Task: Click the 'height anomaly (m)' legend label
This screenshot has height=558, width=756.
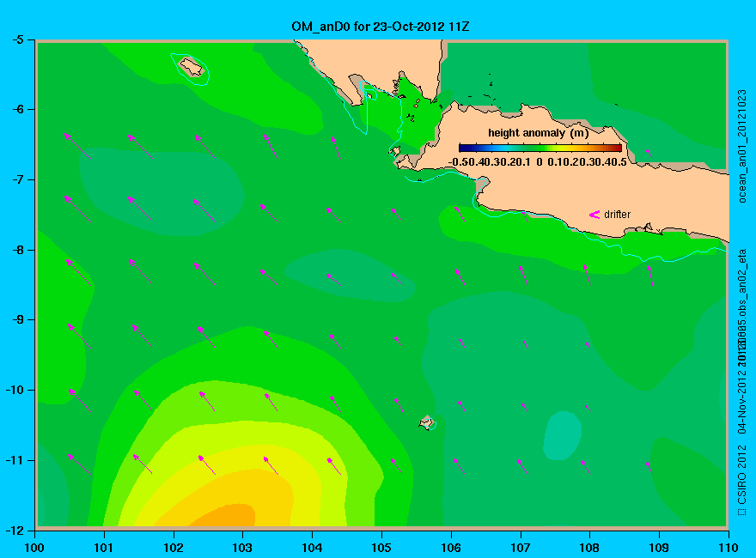Action: 538,133
